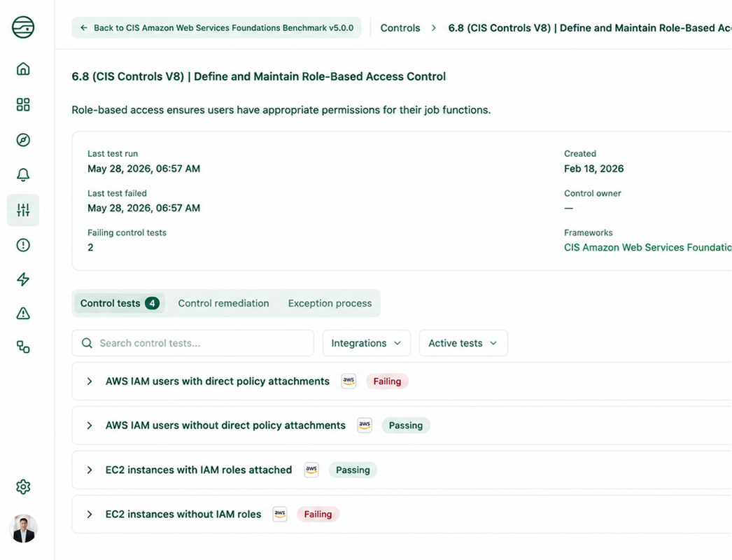732x560 pixels.
Task: Click Failing badge on EC2 without IAM roles
Action: point(318,514)
